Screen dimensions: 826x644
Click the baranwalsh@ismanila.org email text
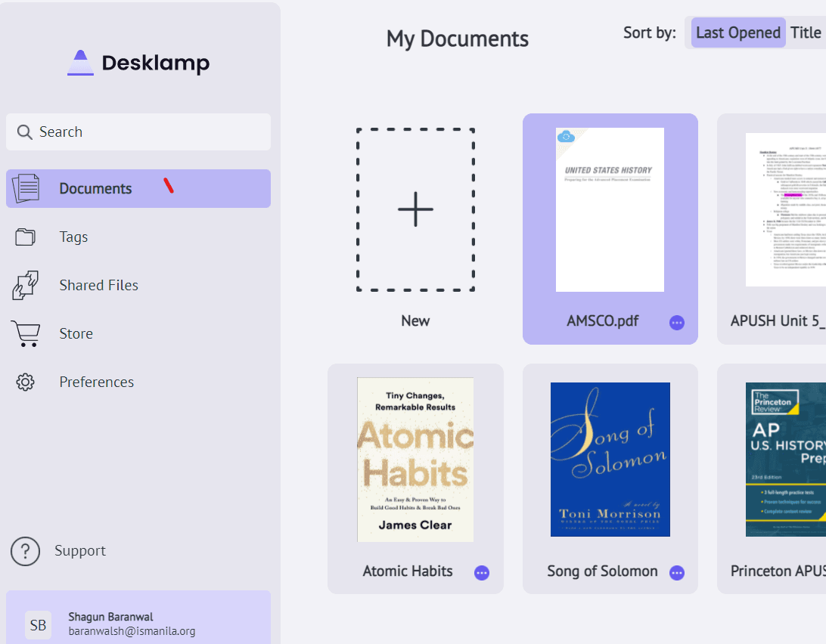click(x=132, y=631)
